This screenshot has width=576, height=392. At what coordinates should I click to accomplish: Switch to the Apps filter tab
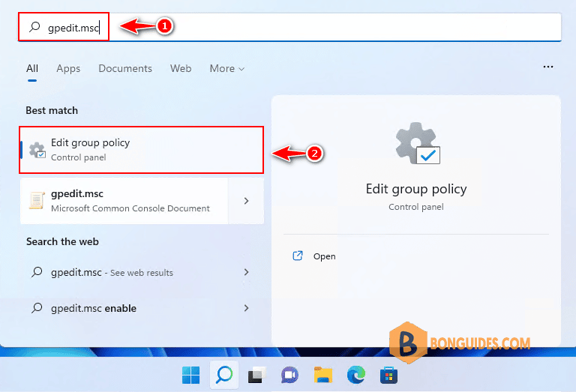click(68, 69)
